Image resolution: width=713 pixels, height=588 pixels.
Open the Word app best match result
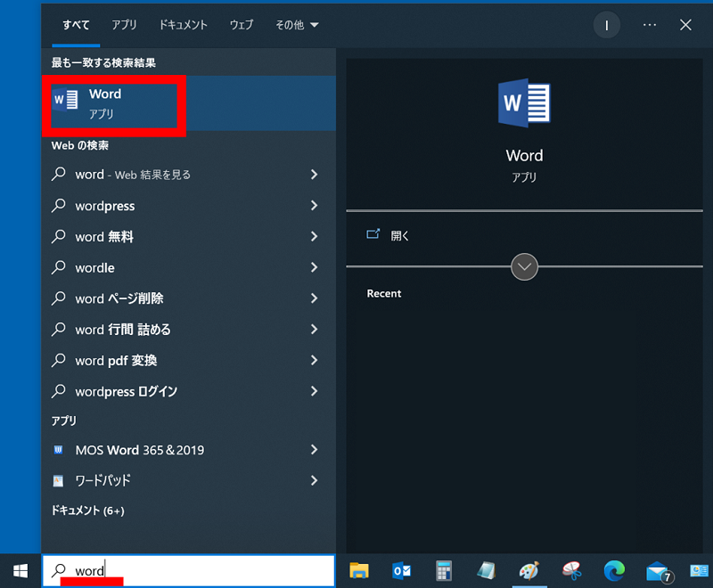coord(189,103)
